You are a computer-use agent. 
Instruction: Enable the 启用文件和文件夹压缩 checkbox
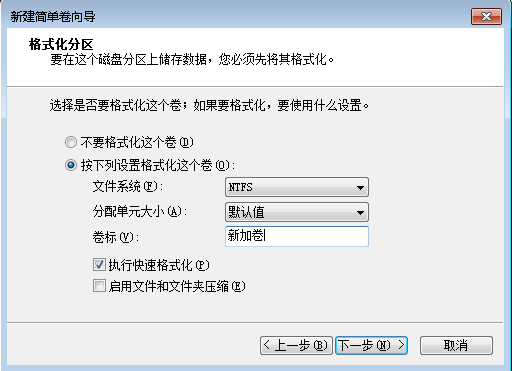99,286
